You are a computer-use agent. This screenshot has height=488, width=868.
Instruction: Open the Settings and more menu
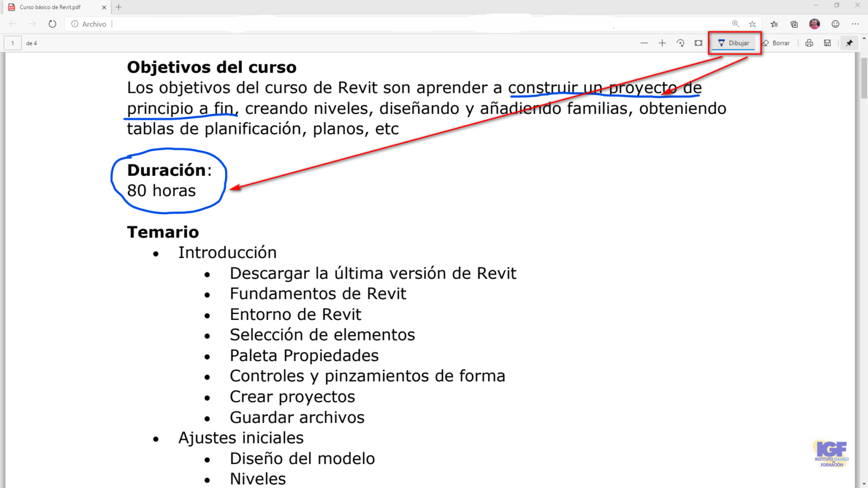(856, 24)
